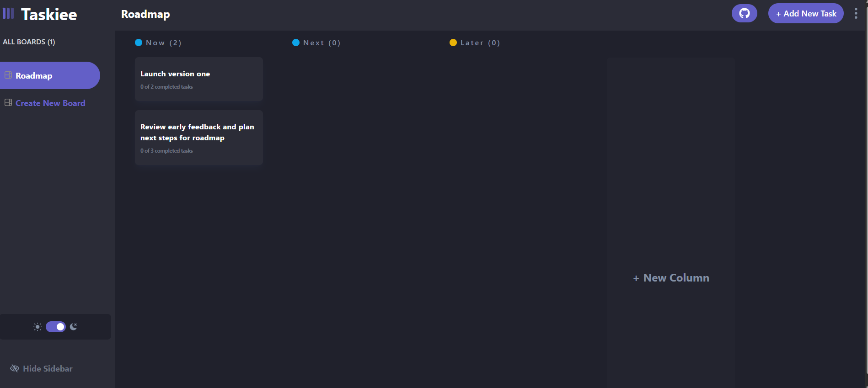Click the Roadmap heading in top bar
This screenshot has height=388, width=868.
(x=145, y=14)
